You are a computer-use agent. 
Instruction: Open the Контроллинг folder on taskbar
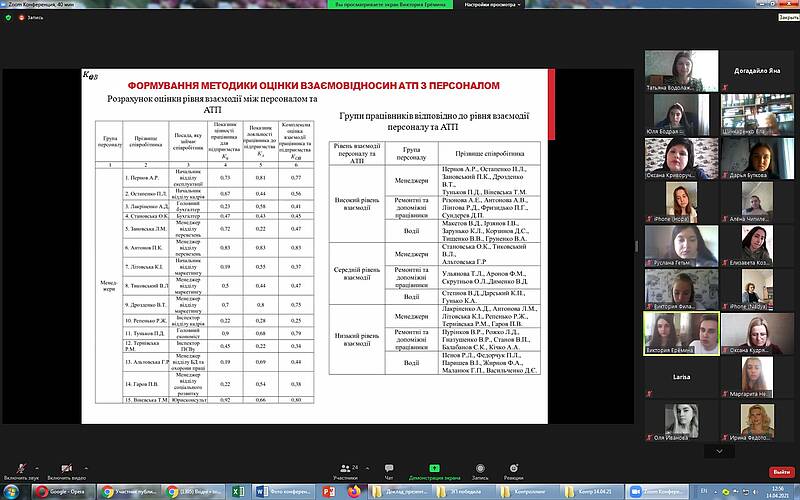point(529,492)
